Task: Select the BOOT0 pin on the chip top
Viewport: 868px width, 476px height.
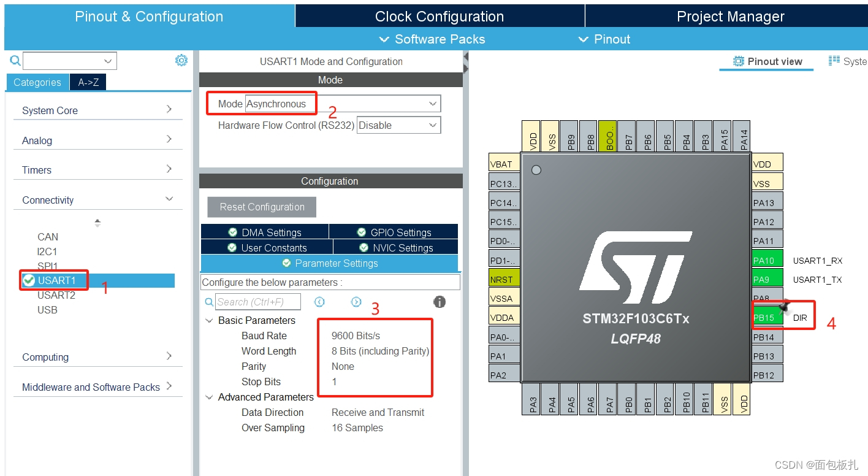Action: coord(607,136)
